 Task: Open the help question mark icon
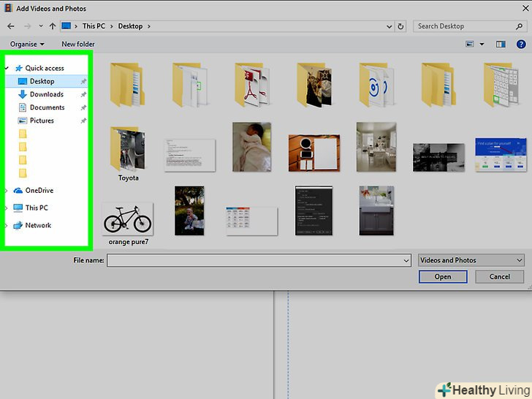coord(521,44)
